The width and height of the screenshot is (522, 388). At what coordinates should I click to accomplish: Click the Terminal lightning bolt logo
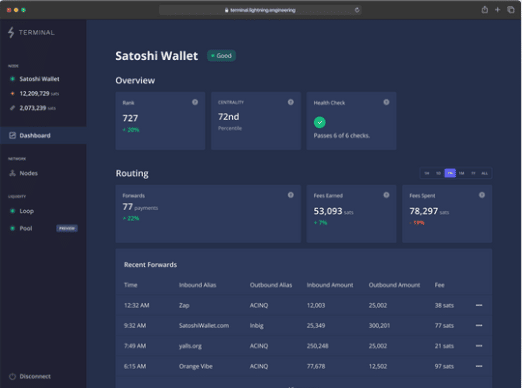(11, 32)
